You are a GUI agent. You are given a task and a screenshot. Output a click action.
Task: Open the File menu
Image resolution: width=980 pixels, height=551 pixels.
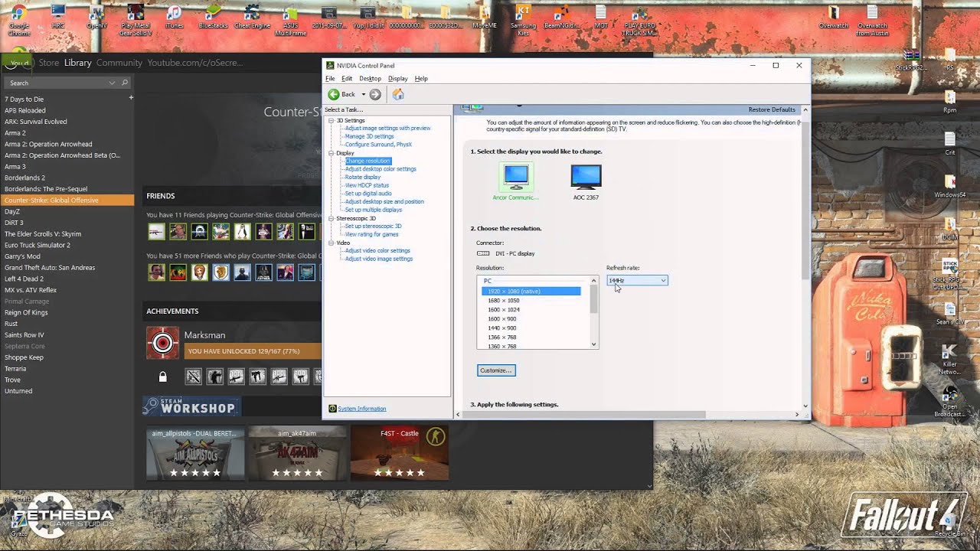tap(330, 78)
